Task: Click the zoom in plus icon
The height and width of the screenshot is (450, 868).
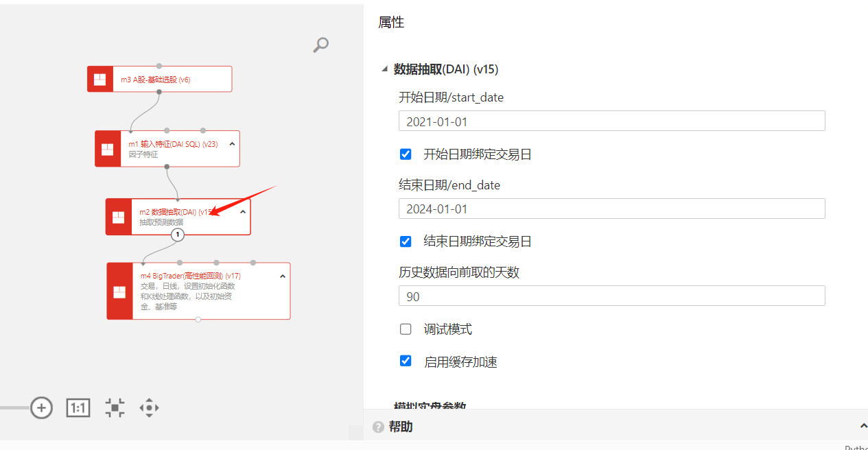Action: click(x=41, y=407)
